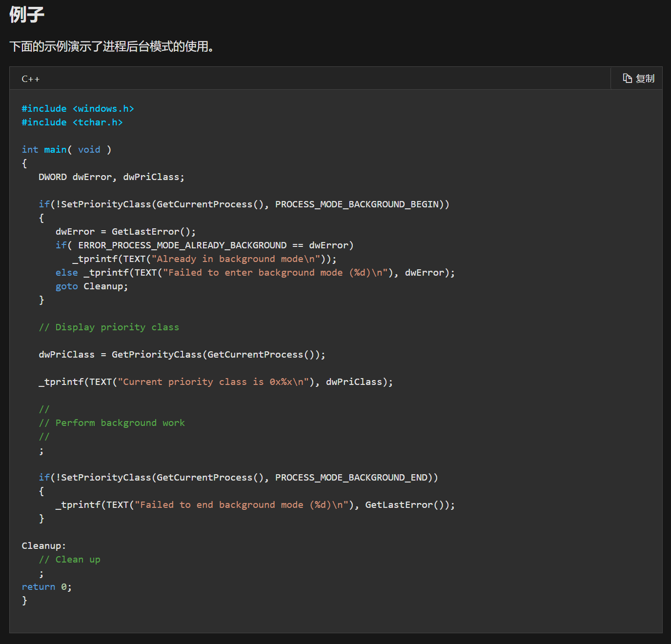
Task: Click the "Already in background mode" string
Action: click(236, 259)
